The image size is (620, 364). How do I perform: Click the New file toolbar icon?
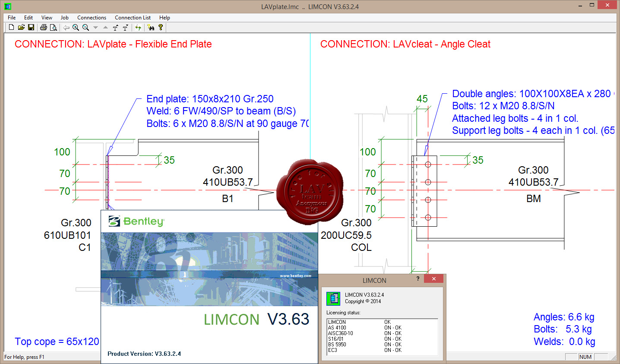pyautogui.click(x=12, y=27)
